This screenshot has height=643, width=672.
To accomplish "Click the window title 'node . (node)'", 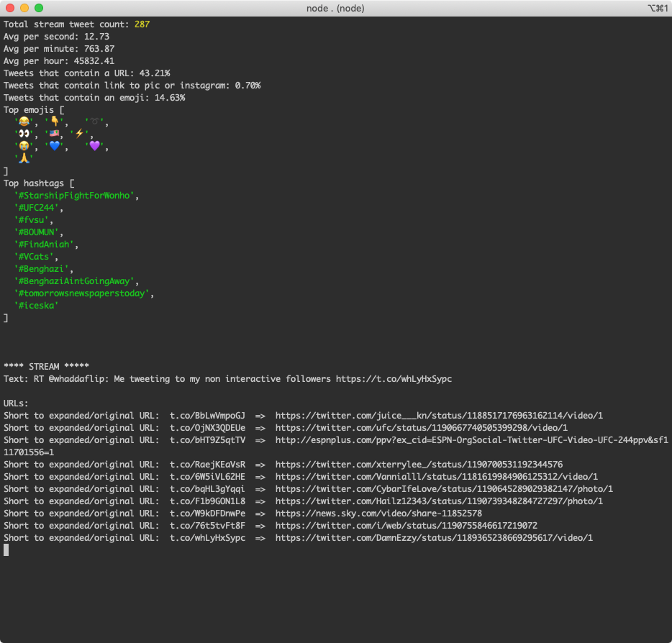I will 335,8.
